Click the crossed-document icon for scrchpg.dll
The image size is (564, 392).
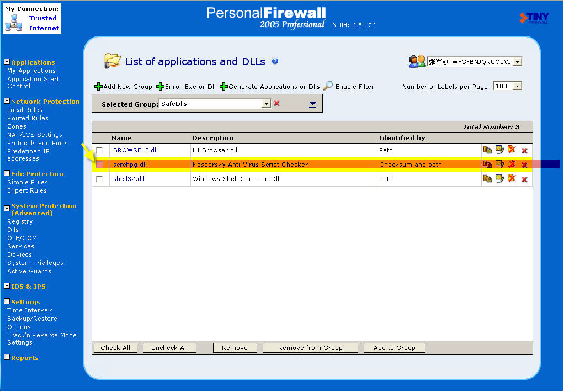[x=512, y=164]
